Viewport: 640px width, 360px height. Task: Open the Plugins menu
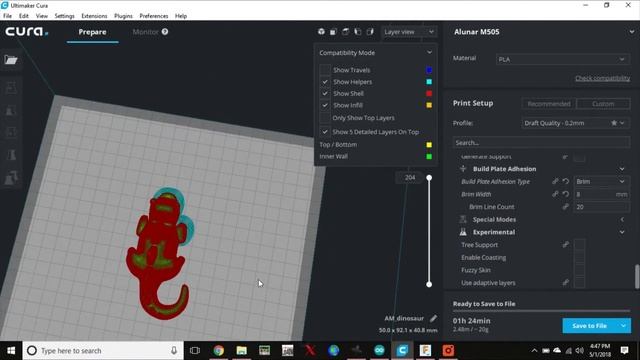coord(123,16)
